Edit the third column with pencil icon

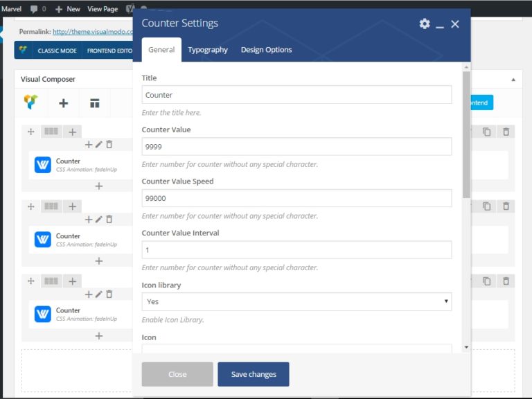click(x=99, y=294)
